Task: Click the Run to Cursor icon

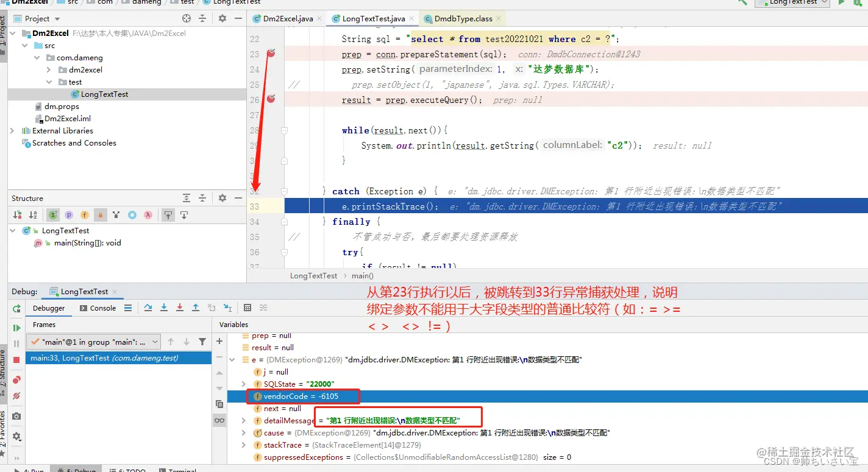Action: (227, 308)
